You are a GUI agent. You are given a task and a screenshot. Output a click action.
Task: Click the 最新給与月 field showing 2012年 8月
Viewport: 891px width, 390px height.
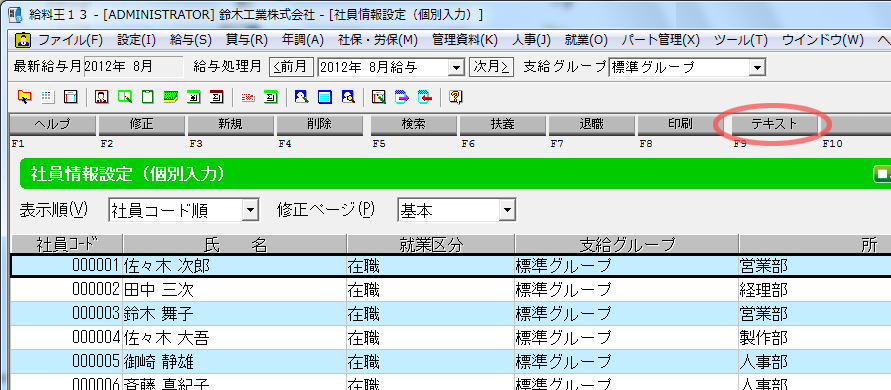tap(134, 67)
